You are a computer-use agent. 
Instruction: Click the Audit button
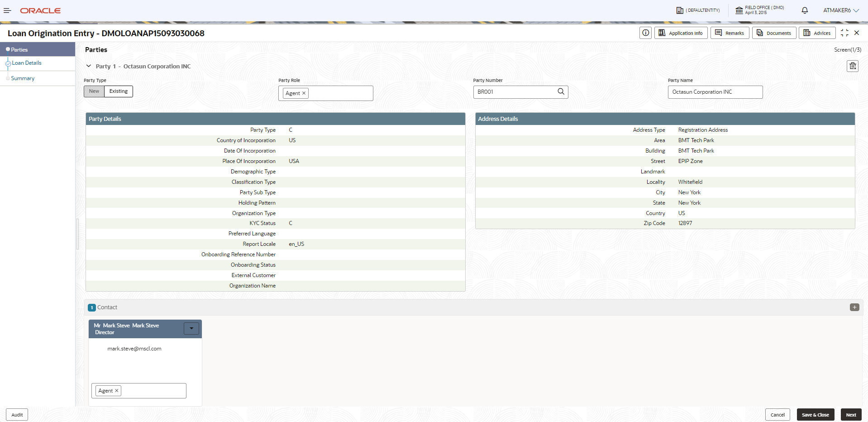pos(17,415)
